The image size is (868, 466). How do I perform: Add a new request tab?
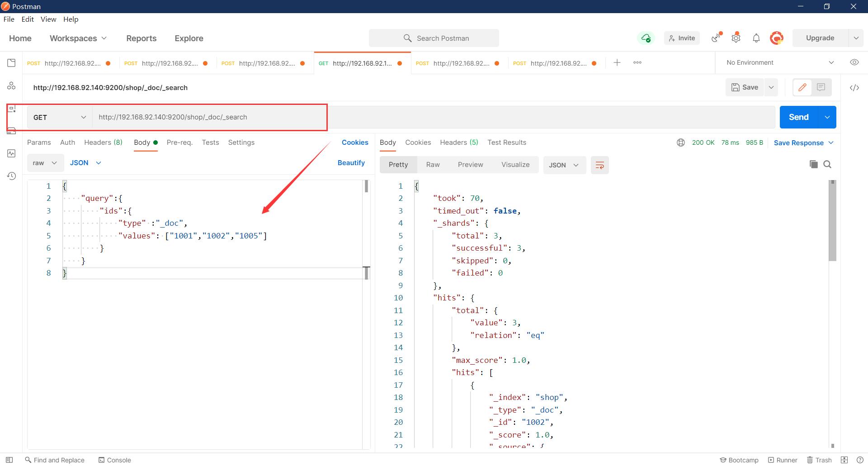point(617,62)
